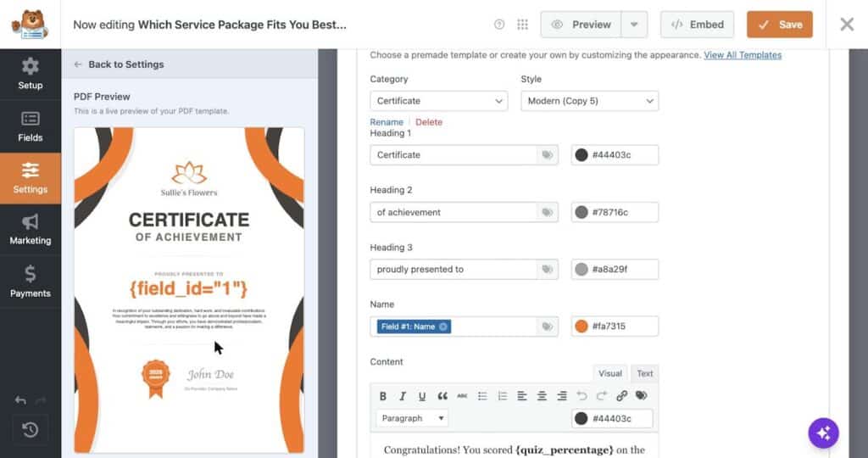Image resolution: width=868 pixels, height=458 pixels.
Task: Switch to Text editor tab
Action: 645,373
